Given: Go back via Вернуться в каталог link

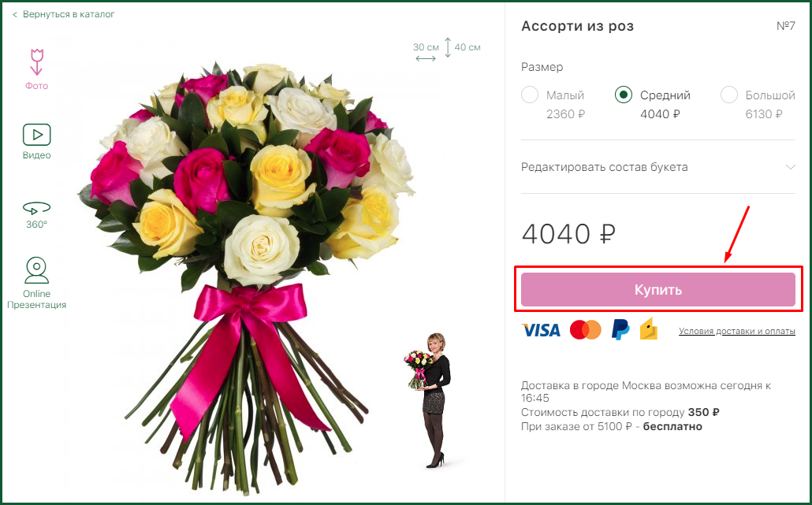Looking at the screenshot, I should (69, 14).
